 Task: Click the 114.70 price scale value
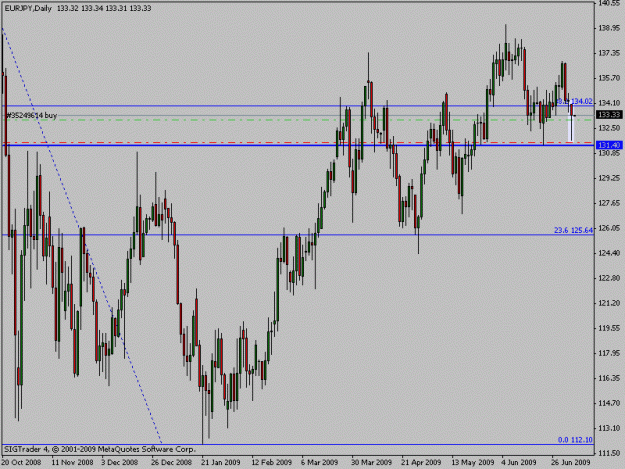click(x=609, y=403)
